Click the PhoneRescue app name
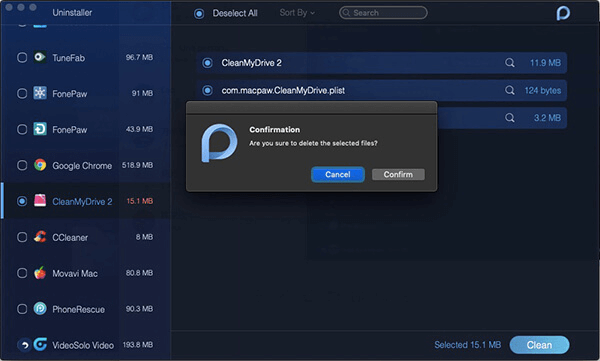This screenshot has width=600, height=361. (78, 309)
